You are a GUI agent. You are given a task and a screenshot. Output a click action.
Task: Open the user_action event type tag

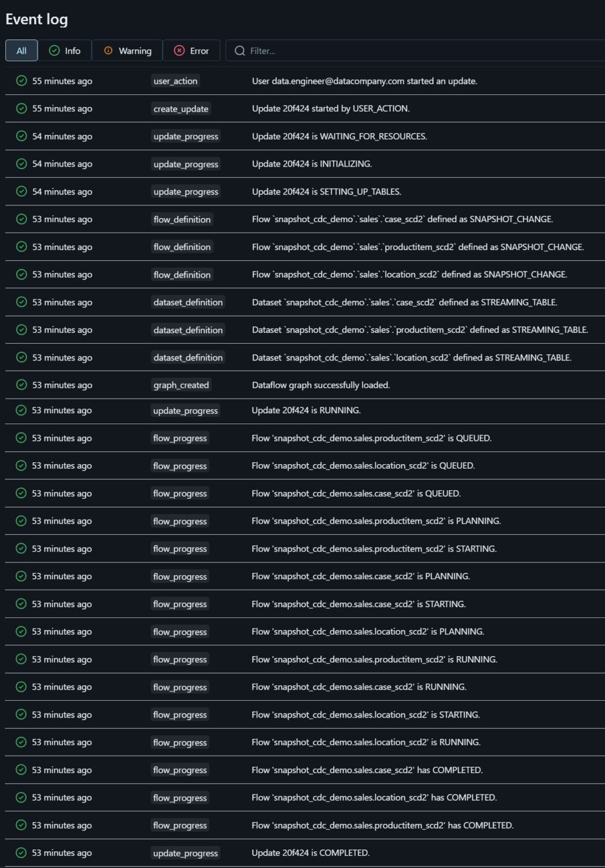click(175, 81)
